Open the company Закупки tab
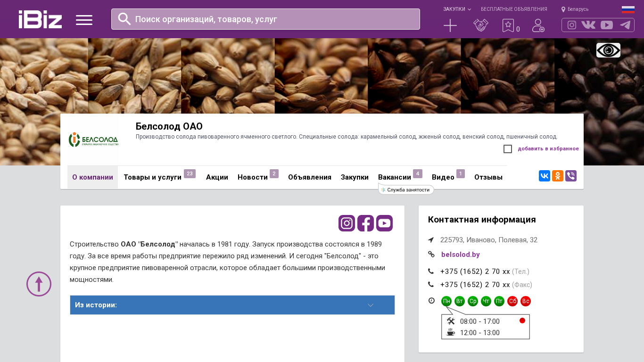 355,177
